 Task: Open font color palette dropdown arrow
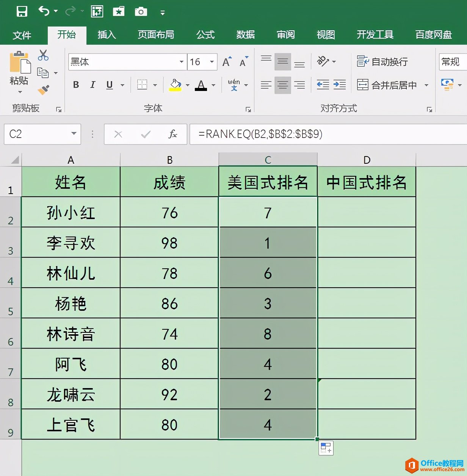[213, 85]
